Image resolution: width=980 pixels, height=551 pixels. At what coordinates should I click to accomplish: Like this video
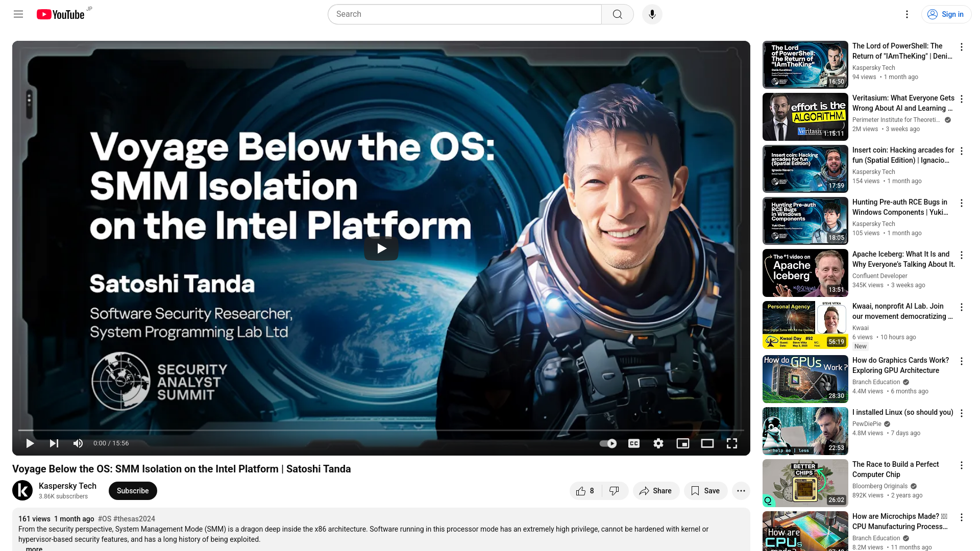coord(585,491)
